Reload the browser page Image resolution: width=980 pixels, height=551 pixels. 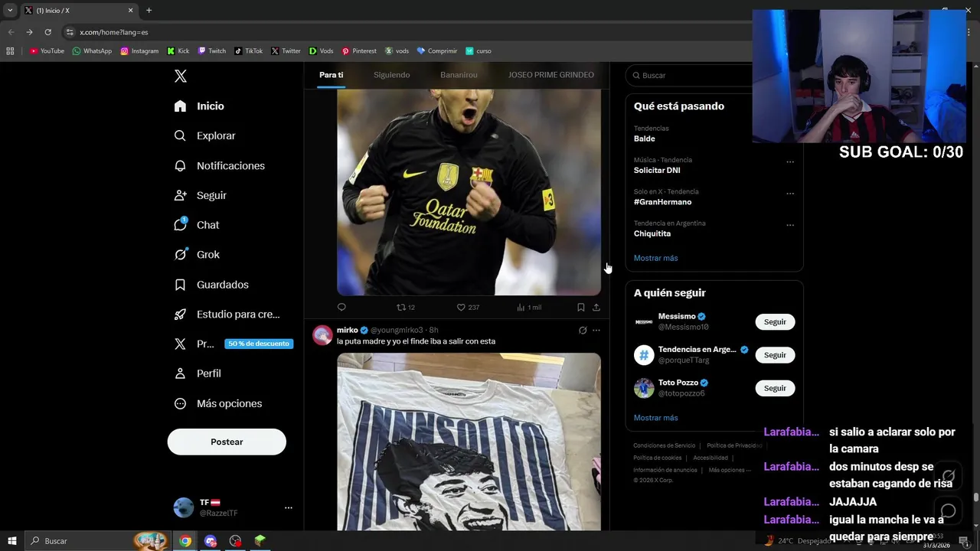tap(47, 32)
